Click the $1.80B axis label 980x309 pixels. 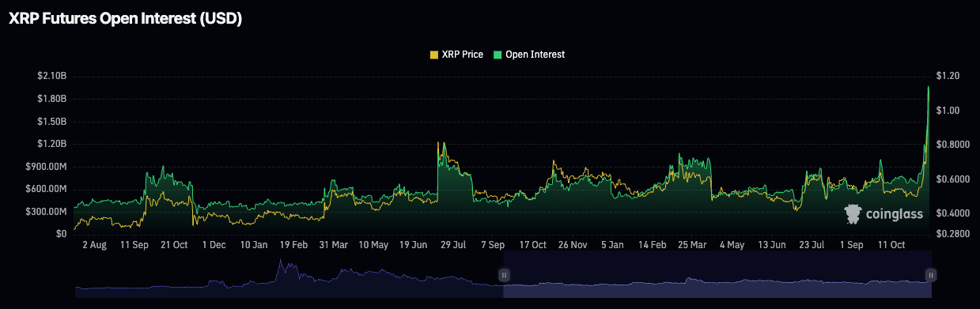pos(52,99)
